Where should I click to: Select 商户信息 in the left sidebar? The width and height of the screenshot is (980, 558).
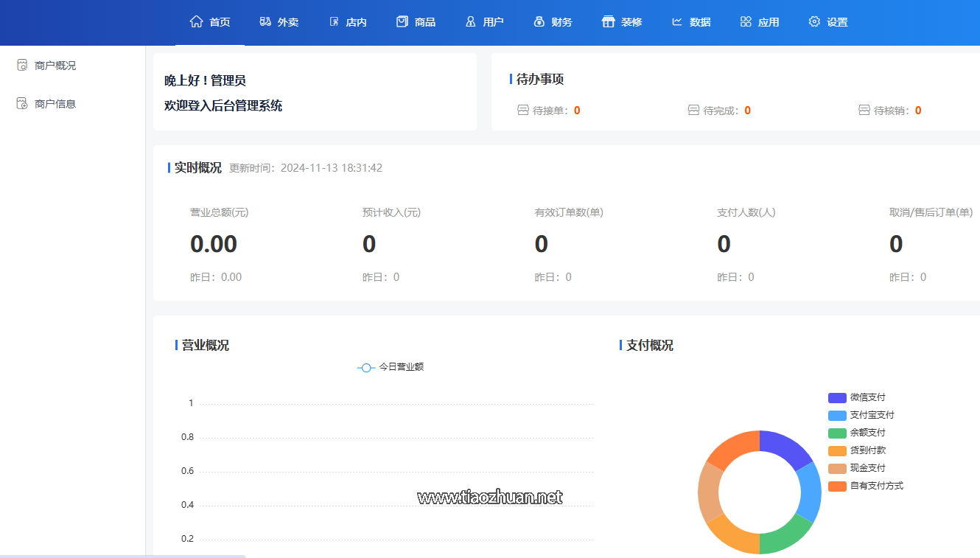55,104
